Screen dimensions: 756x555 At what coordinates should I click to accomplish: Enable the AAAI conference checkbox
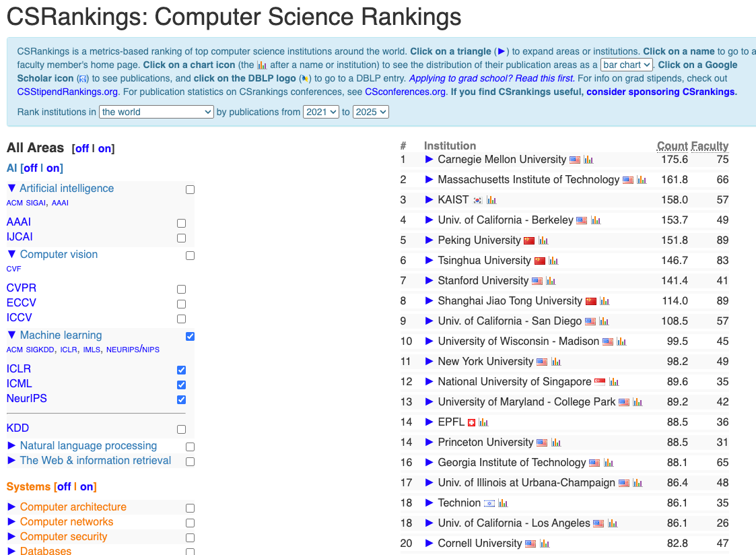tap(181, 223)
